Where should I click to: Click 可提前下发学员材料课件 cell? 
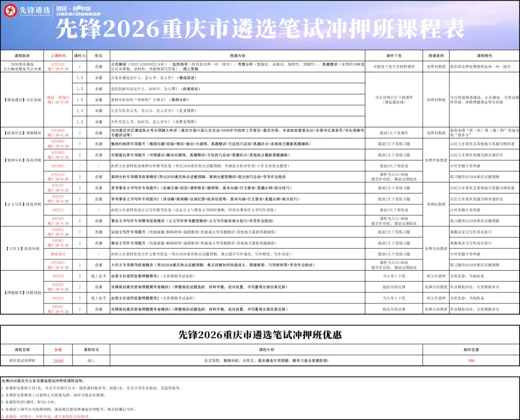[394, 66]
